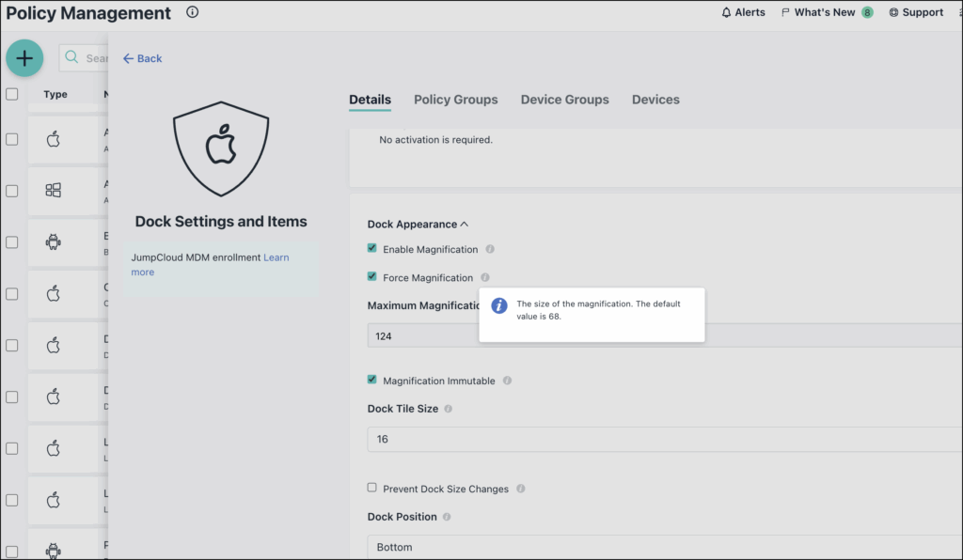Viewport: 963px width, 560px height.
Task: Uncheck Enable Magnification checkbox
Action: point(372,249)
